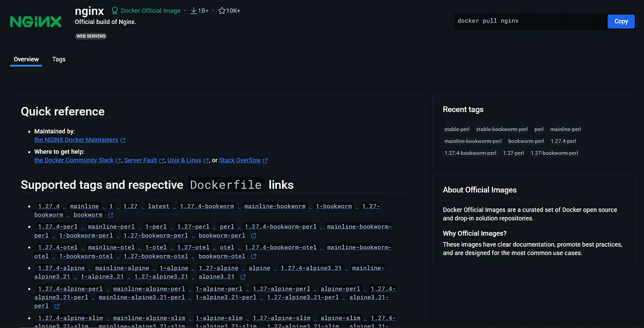Click external link icon after Unix & Linux

[205, 161]
